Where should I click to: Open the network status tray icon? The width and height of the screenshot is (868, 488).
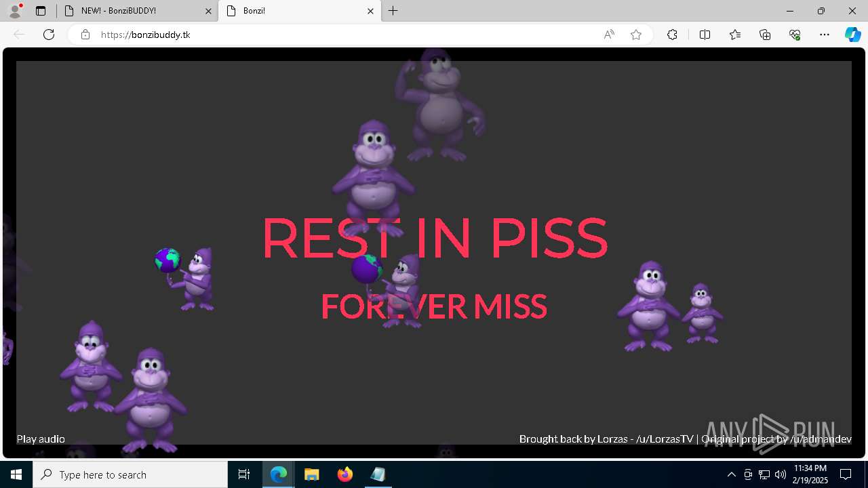coord(764,474)
